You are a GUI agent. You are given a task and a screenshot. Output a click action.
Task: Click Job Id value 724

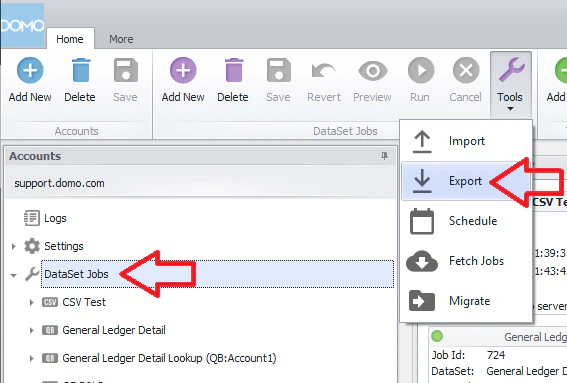(x=496, y=355)
